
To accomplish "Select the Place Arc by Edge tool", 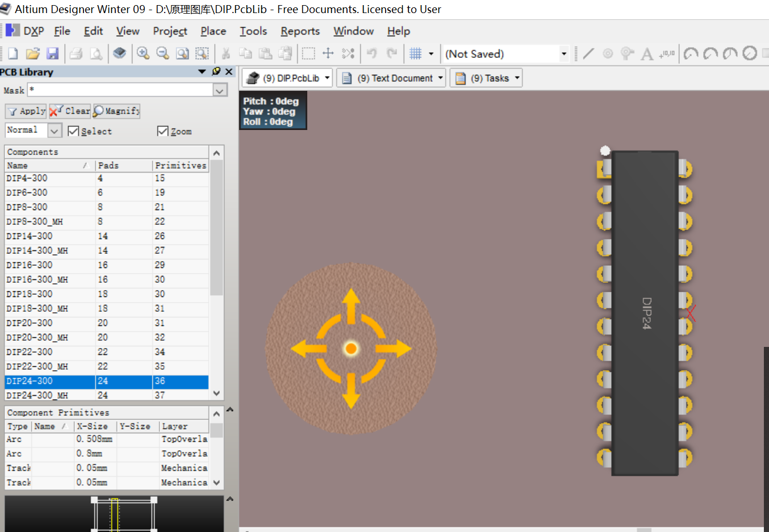I will [711, 53].
